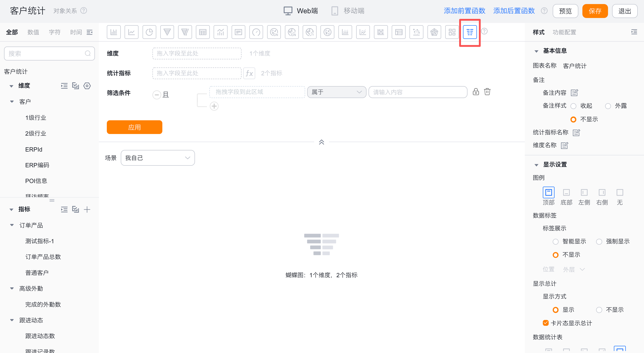Click the 添加前置函数 link
Image resolution: width=644 pixels, height=353 pixels.
pyautogui.click(x=464, y=11)
